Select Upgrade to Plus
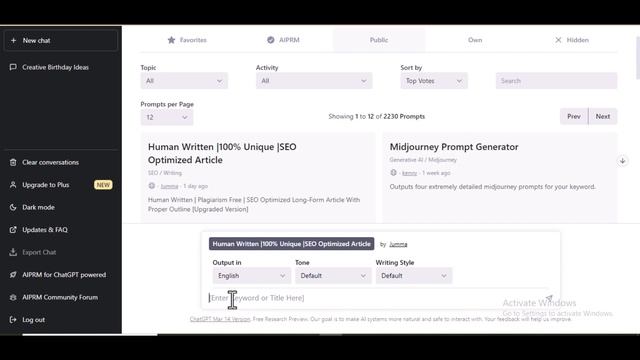Viewport: 640px width, 360px height. click(61, 185)
